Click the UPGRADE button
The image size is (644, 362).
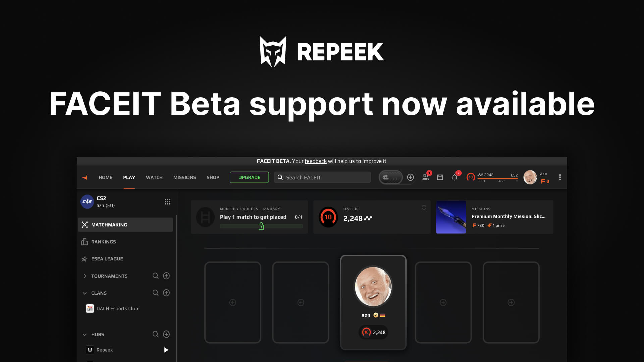pos(249,177)
